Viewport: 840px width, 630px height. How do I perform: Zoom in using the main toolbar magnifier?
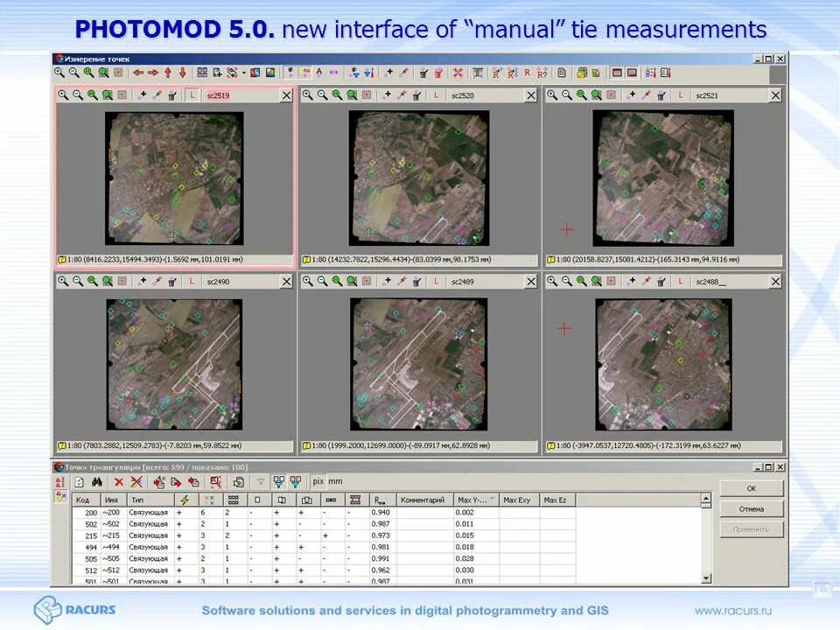[x=59, y=73]
